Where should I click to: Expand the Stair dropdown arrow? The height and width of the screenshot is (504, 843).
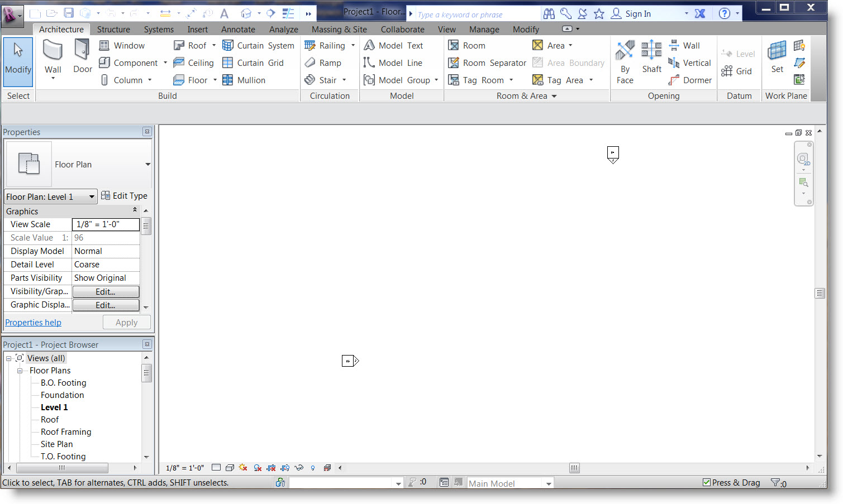pyautogui.click(x=344, y=80)
